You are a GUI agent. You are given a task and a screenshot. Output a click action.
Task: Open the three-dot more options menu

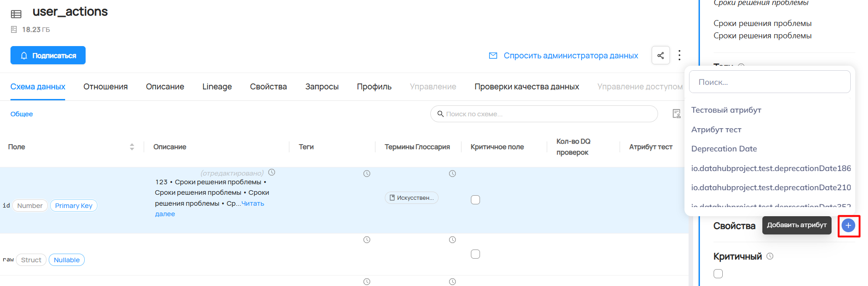(x=679, y=55)
